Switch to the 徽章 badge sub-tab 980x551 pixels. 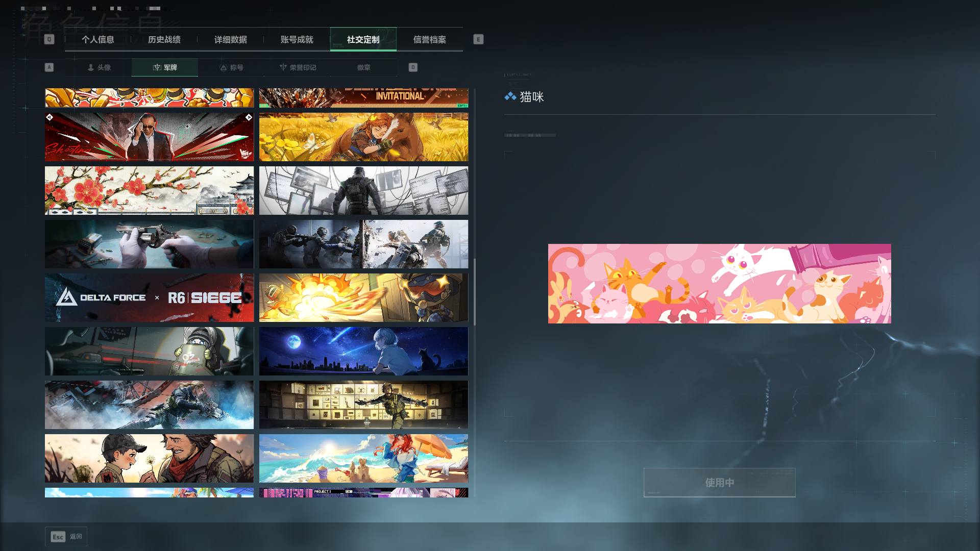point(364,67)
